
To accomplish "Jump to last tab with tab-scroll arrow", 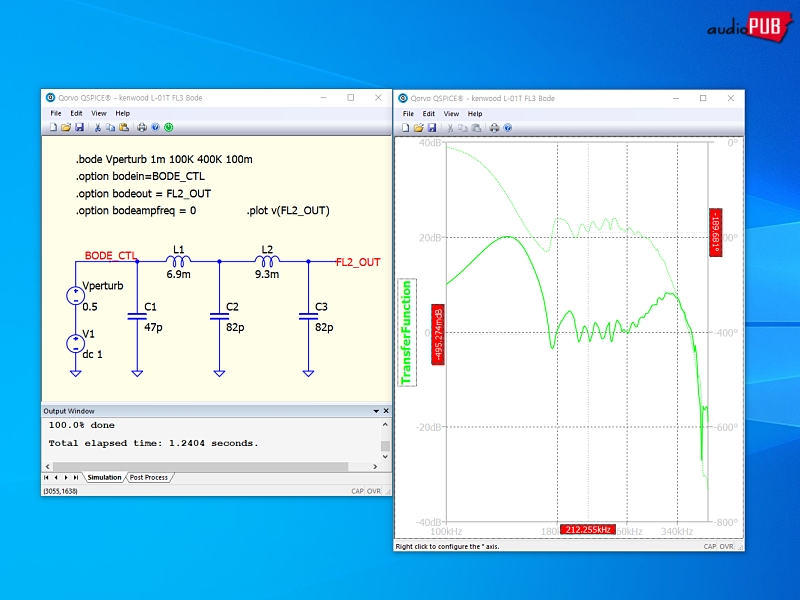I will (x=76, y=478).
